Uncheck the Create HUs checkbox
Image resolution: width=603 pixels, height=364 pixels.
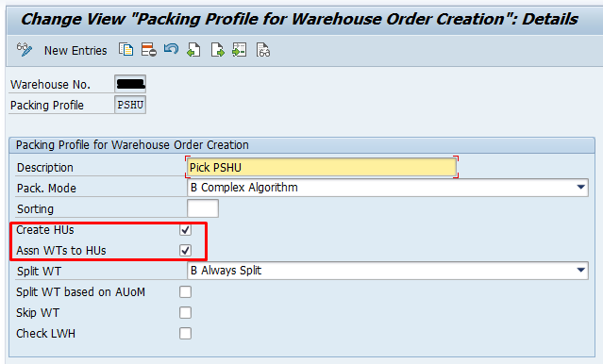pyautogui.click(x=185, y=230)
